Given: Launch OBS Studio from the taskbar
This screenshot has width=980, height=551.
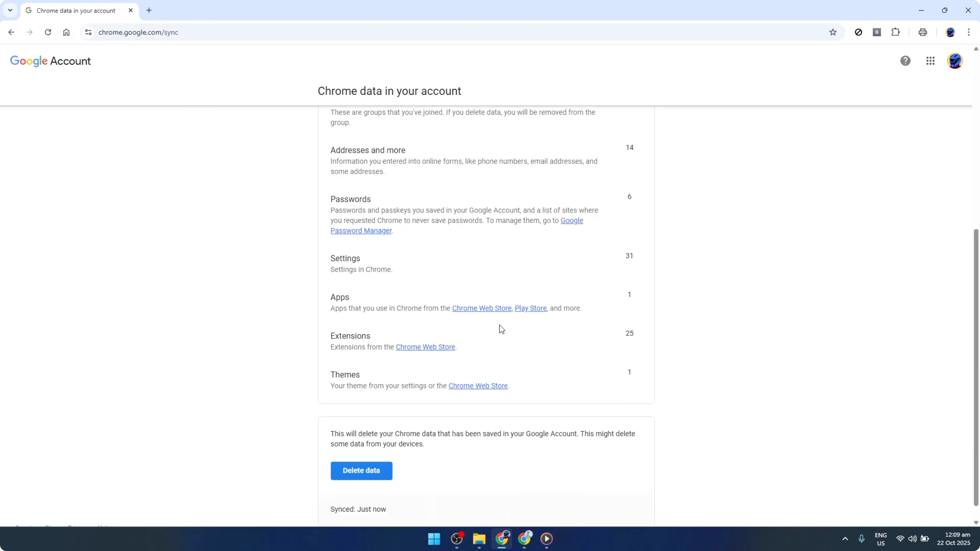Looking at the screenshot, I should pyautogui.click(x=456, y=539).
